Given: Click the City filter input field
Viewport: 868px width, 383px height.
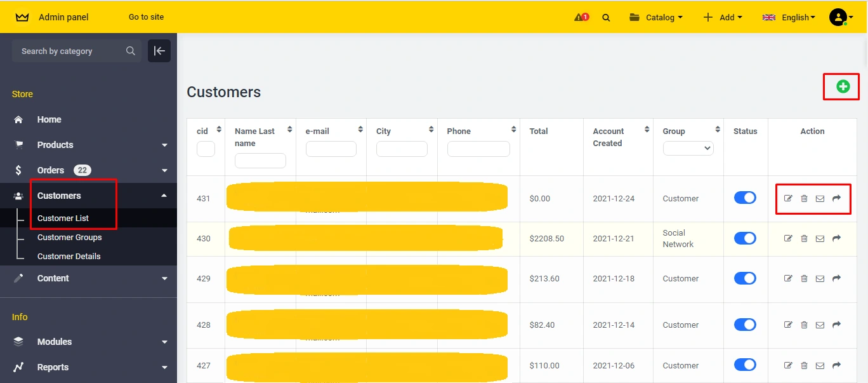Looking at the screenshot, I should pos(402,149).
